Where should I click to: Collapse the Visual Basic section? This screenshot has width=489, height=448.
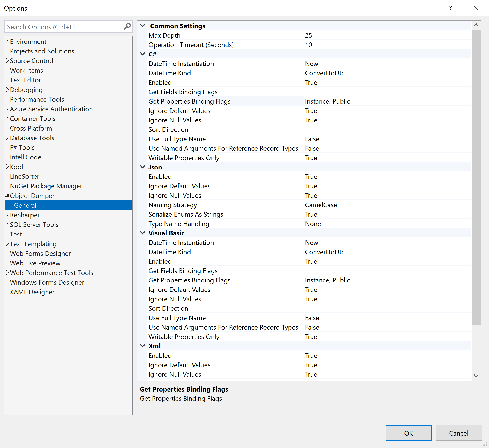tap(142, 233)
